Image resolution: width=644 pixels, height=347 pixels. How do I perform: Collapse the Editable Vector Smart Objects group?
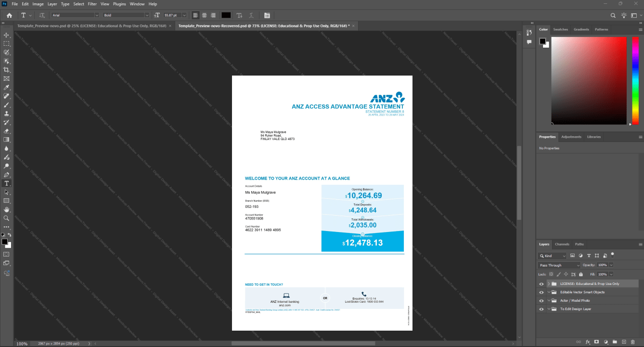(x=549, y=292)
